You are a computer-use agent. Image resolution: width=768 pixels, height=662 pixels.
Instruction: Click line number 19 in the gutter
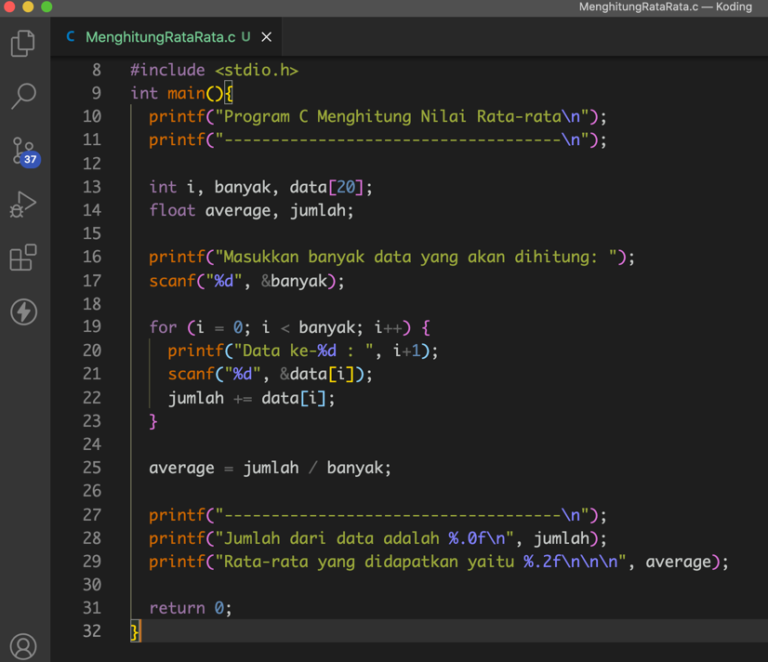coord(92,327)
